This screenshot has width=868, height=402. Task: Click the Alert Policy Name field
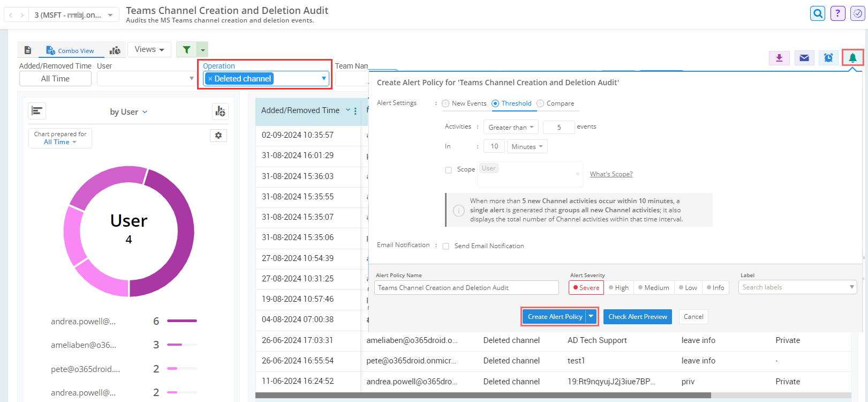tap(466, 288)
